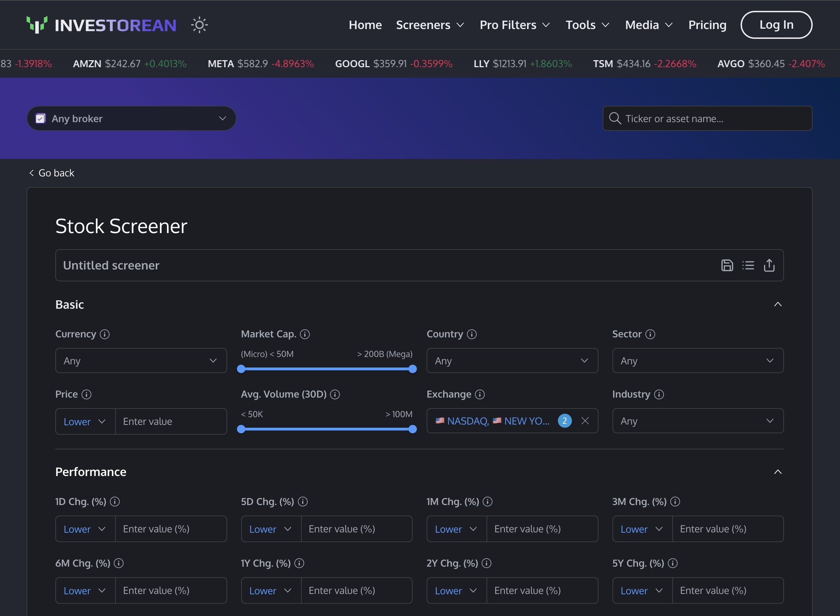This screenshot has width=840, height=616.
Task: Open the Pro Filters menu
Action: (x=515, y=25)
